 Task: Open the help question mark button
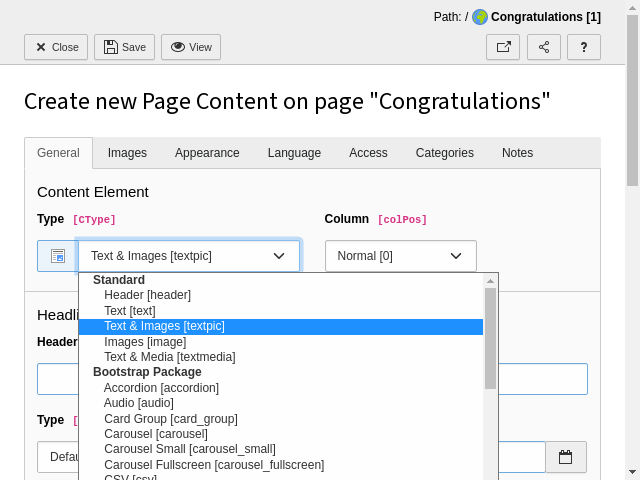click(x=583, y=47)
